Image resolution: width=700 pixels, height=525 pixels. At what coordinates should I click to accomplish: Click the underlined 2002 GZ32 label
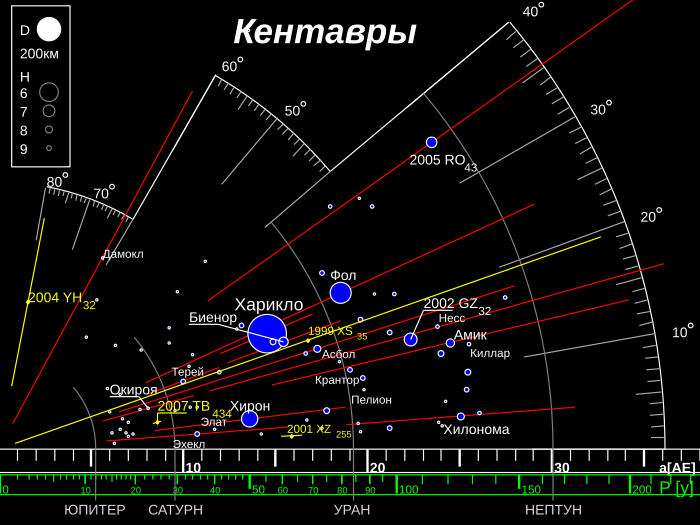(457, 305)
